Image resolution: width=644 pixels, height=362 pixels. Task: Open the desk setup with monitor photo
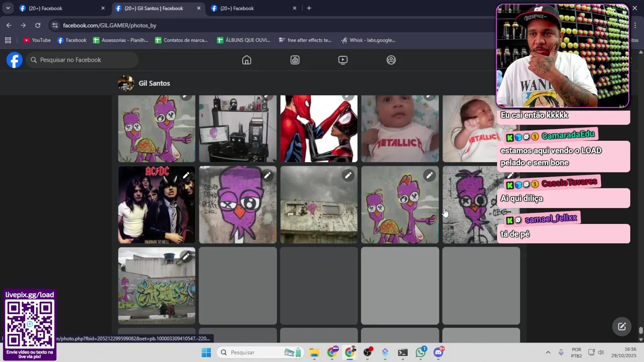(238, 129)
